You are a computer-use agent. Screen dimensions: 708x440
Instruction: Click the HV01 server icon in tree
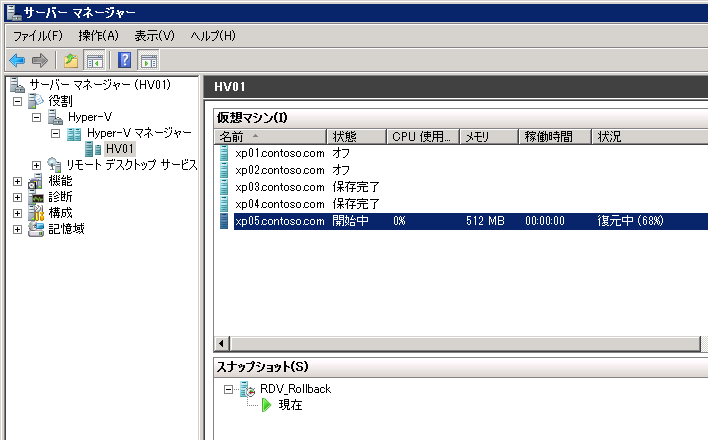click(x=93, y=149)
